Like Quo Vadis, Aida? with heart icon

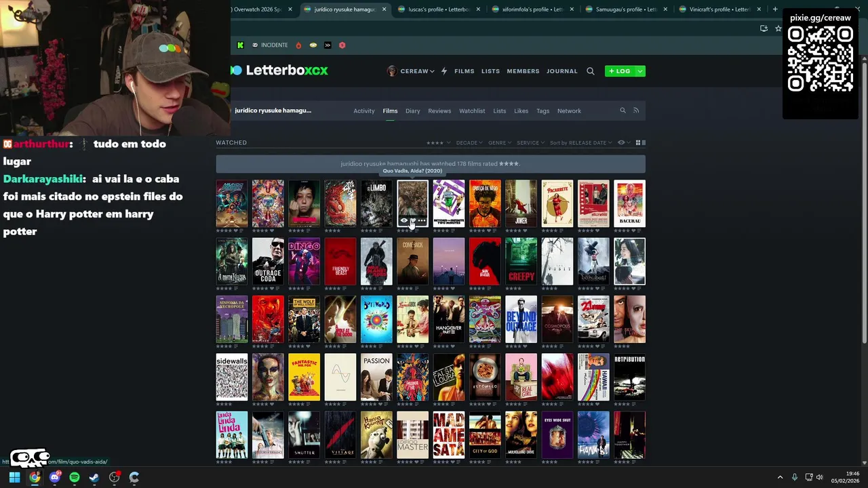click(412, 221)
